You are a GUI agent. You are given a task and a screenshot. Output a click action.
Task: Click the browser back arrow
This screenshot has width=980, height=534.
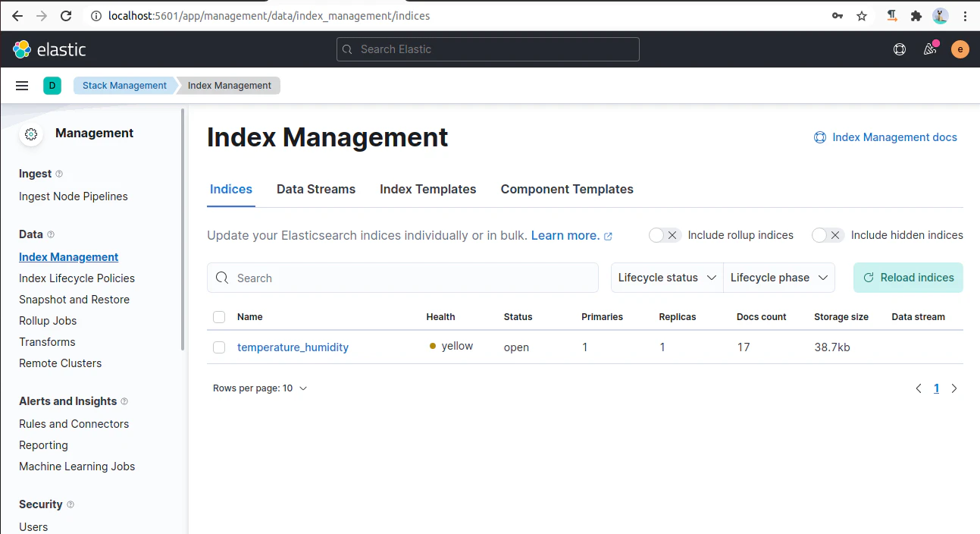[x=17, y=16]
